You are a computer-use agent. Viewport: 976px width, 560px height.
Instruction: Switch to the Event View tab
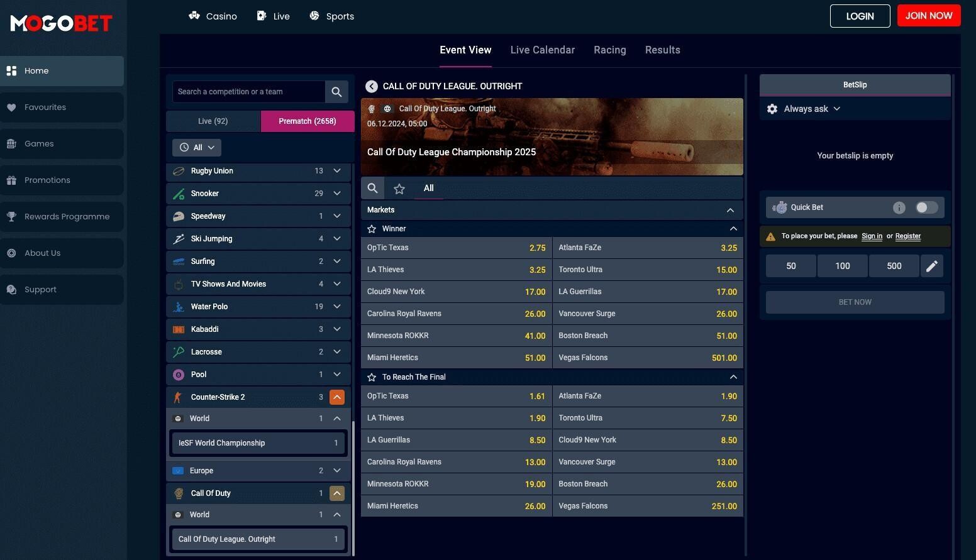(465, 50)
